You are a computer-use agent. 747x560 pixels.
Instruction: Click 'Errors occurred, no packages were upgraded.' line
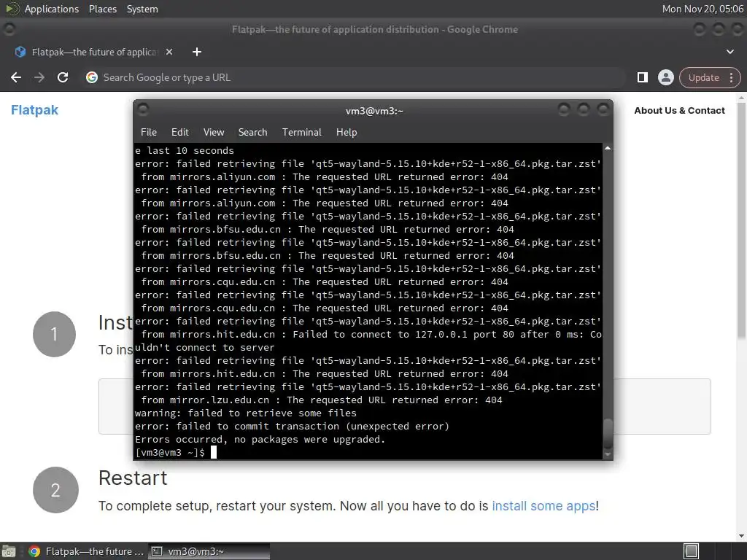[x=260, y=440]
